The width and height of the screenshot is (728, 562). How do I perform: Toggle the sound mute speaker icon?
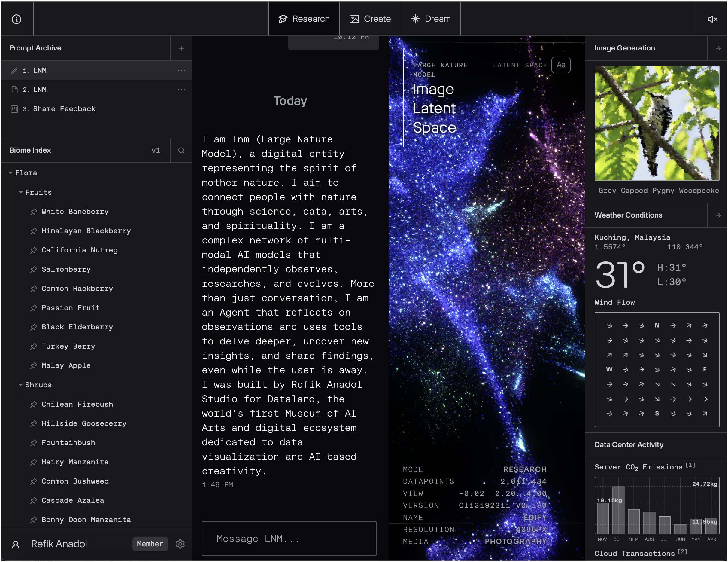point(712,19)
